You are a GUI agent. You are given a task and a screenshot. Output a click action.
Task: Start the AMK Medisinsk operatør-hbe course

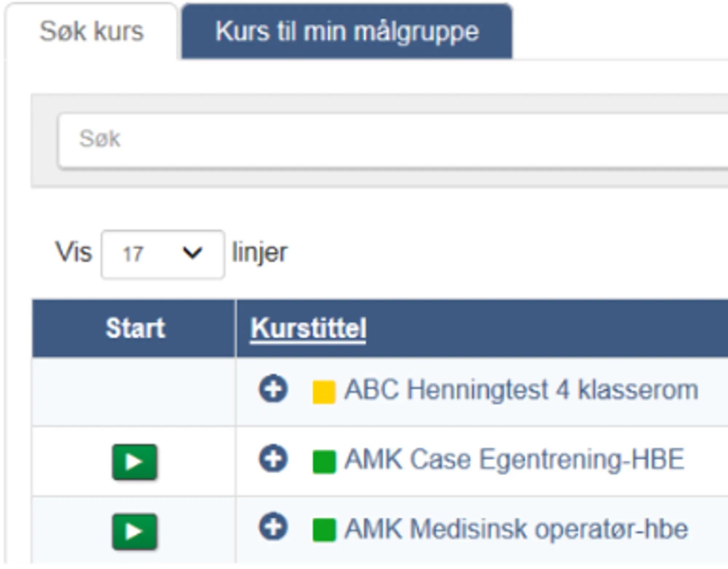coord(135,532)
